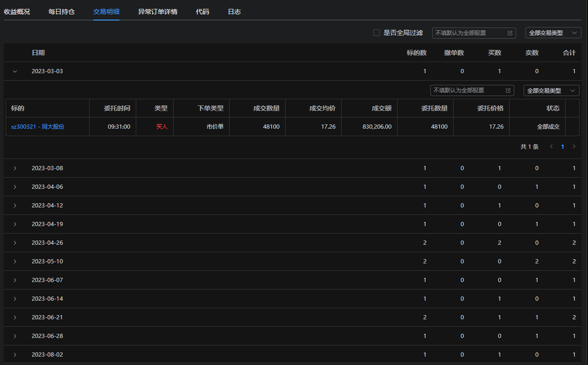Expand the 2023-03-08 date row
Viewport: 588px width, 365px height.
pyautogui.click(x=15, y=168)
